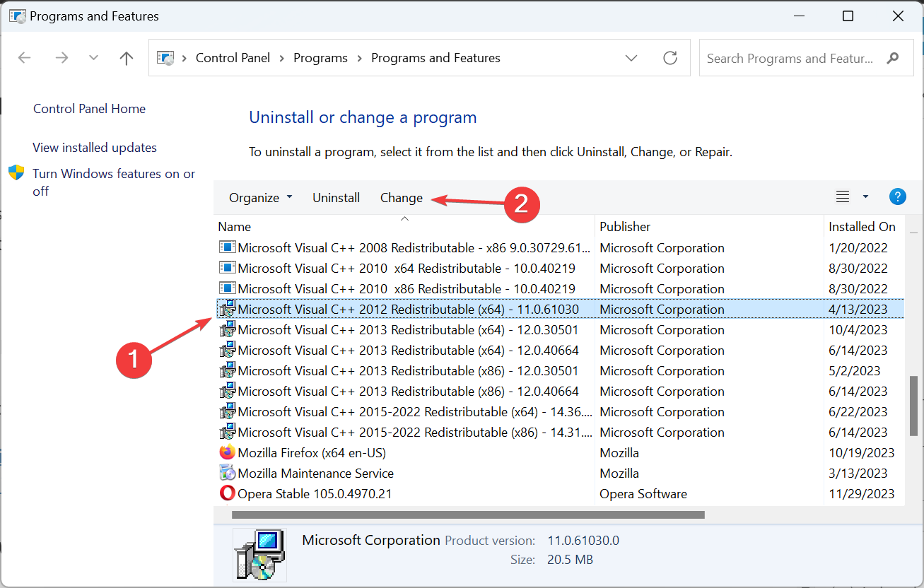Click the change view icon
924x588 pixels.
843,197
